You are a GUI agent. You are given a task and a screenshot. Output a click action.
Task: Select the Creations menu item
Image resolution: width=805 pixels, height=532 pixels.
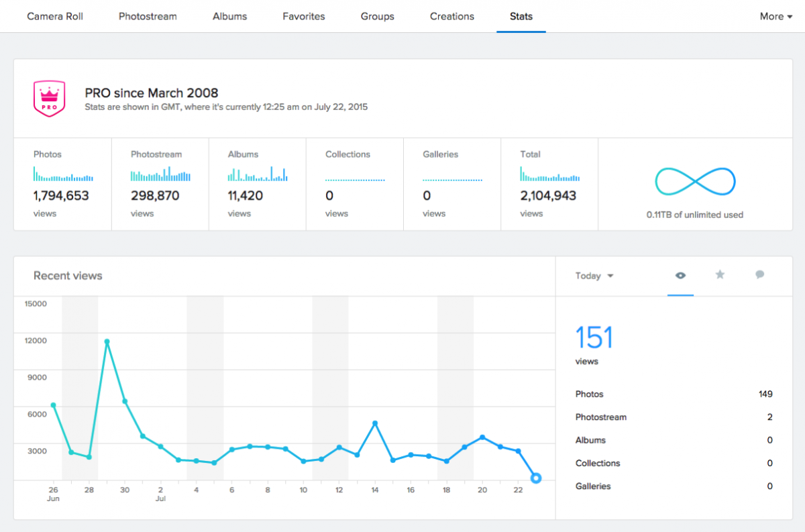coord(451,16)
